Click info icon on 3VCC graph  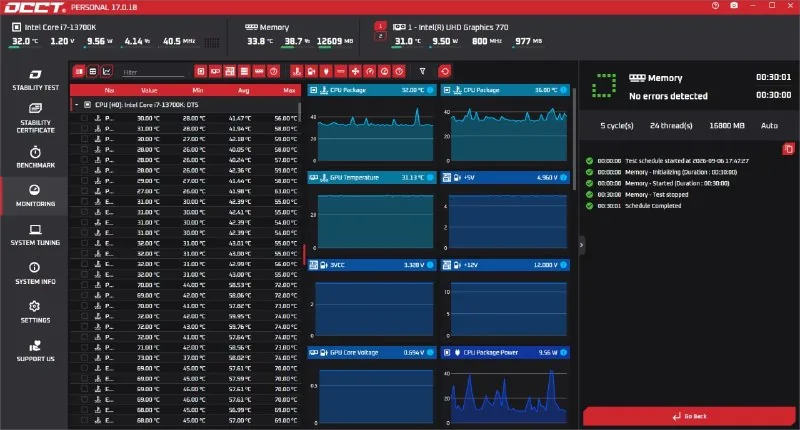tap(430, 265)
